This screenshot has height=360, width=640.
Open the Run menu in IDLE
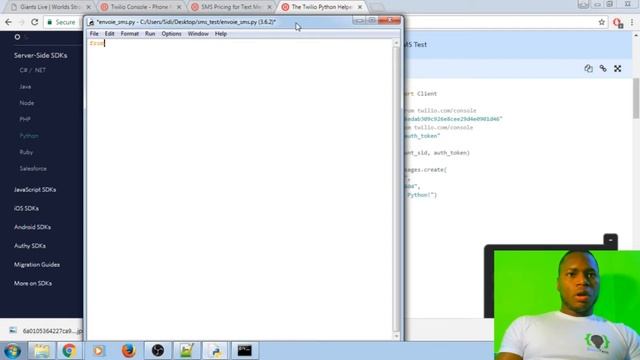tap(150, 34)
